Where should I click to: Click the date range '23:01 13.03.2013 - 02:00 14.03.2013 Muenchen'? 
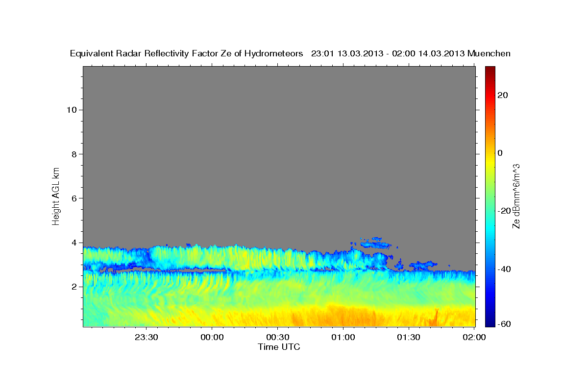point(411,54)
